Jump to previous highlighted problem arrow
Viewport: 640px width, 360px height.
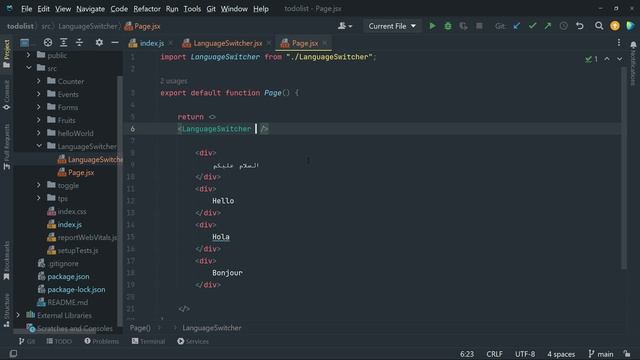point(607,59)
